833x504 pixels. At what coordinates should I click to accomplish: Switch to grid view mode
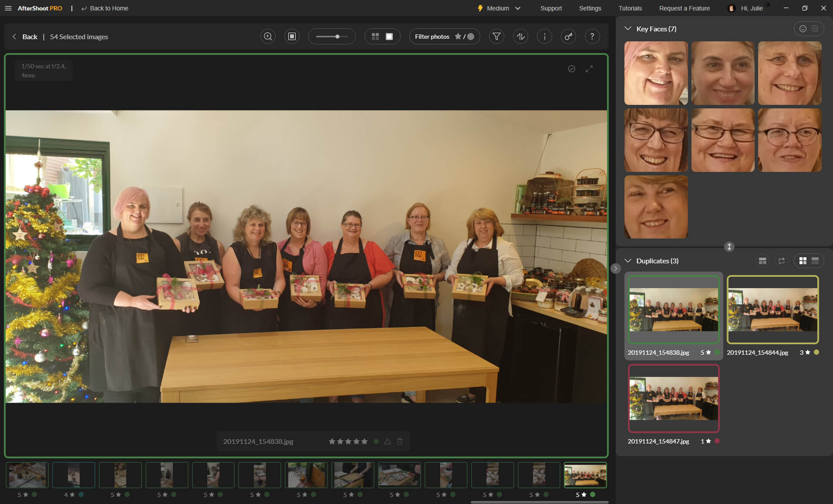(375, 37)
